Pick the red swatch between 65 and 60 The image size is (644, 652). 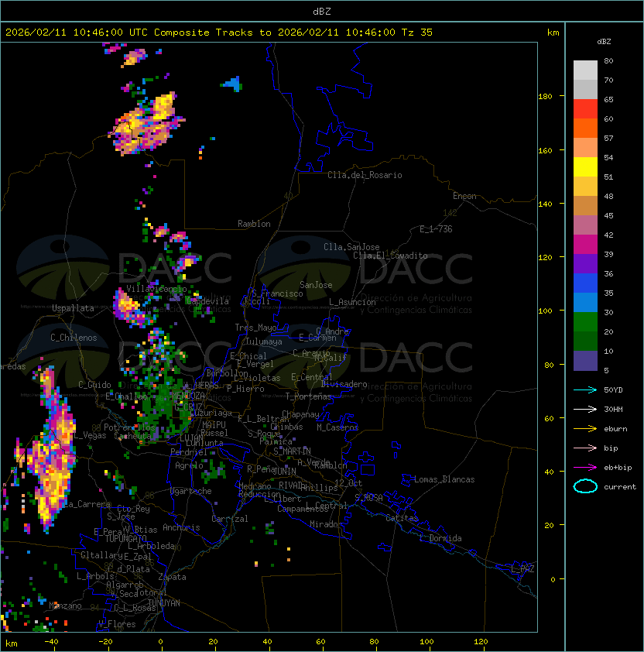(585, 109)
